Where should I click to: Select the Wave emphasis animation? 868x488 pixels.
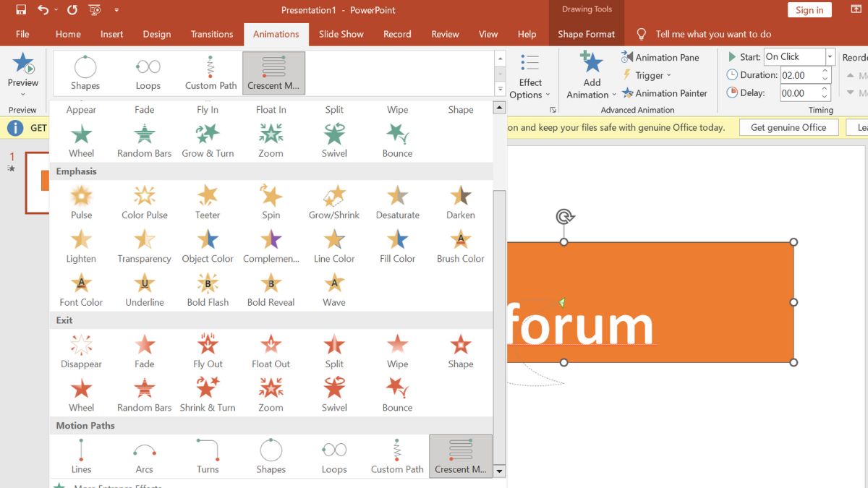[334, 289]
